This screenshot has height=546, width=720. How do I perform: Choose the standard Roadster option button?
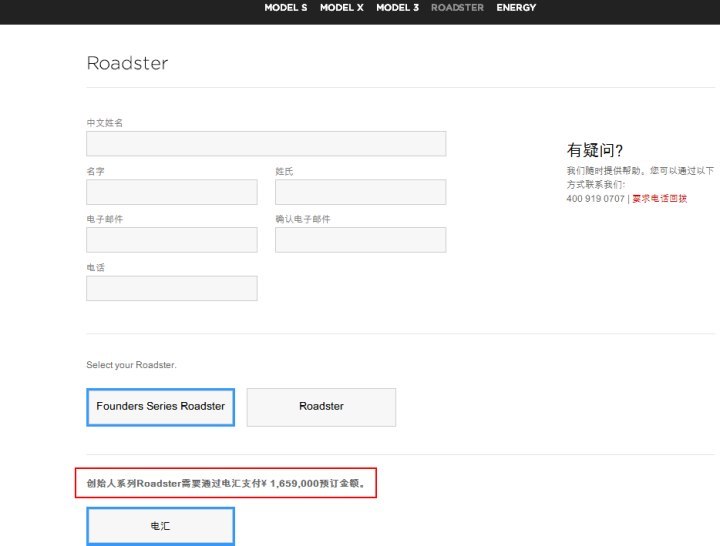tap(321, 407)
